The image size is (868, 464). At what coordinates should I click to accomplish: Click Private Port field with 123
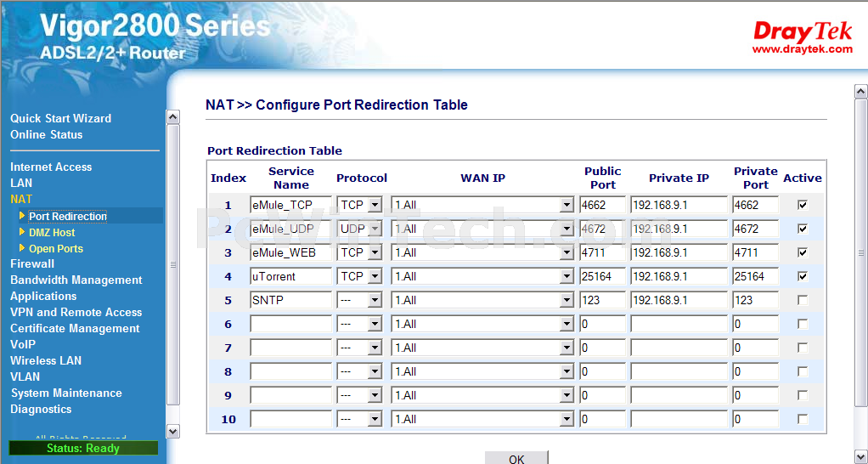(755, 300)
